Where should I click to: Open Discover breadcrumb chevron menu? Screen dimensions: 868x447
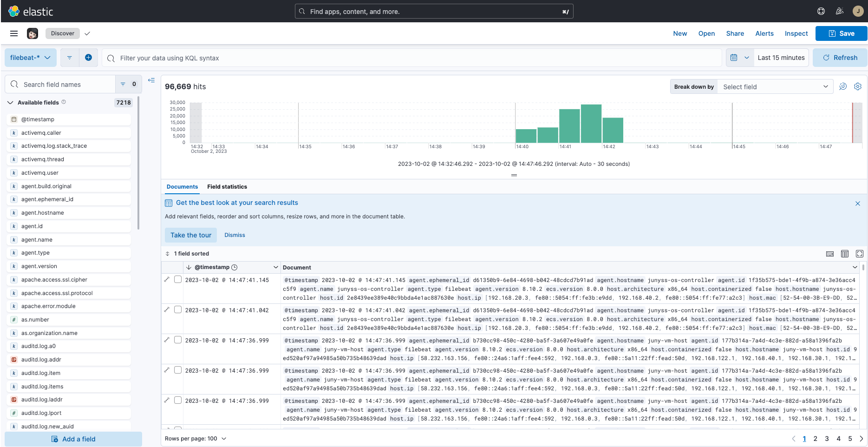87,33
